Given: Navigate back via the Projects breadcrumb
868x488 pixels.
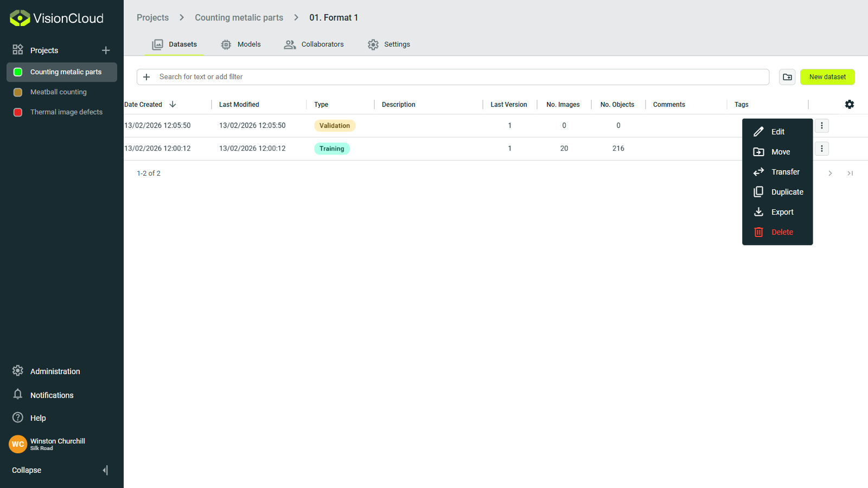Looking at the screenshot, I should pos(152,17).
